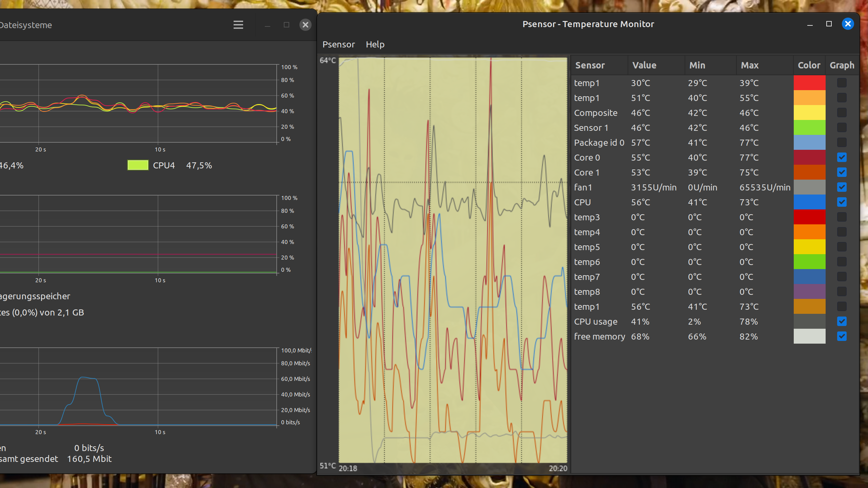Image resolution: width=868 pixels, height=488 pixels.
Task: Disable graph for Core 0 sensor
Action: click(842, 158)
